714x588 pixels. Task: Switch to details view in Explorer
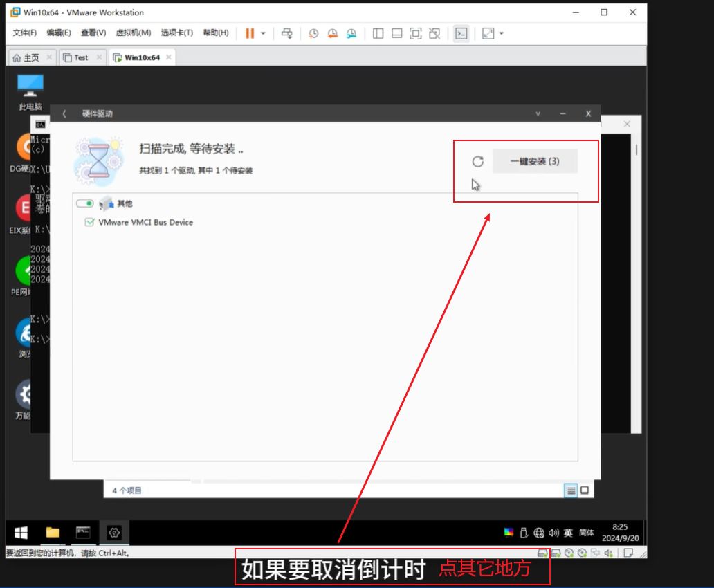click(571, 490)
